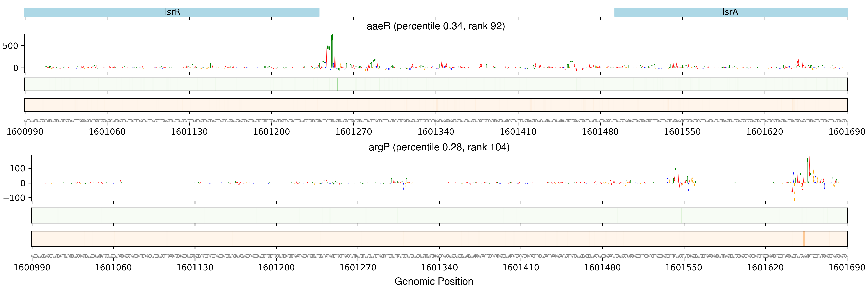
Task: Click the lsrA gene annotation bar
Action: (x=730, y=12)
